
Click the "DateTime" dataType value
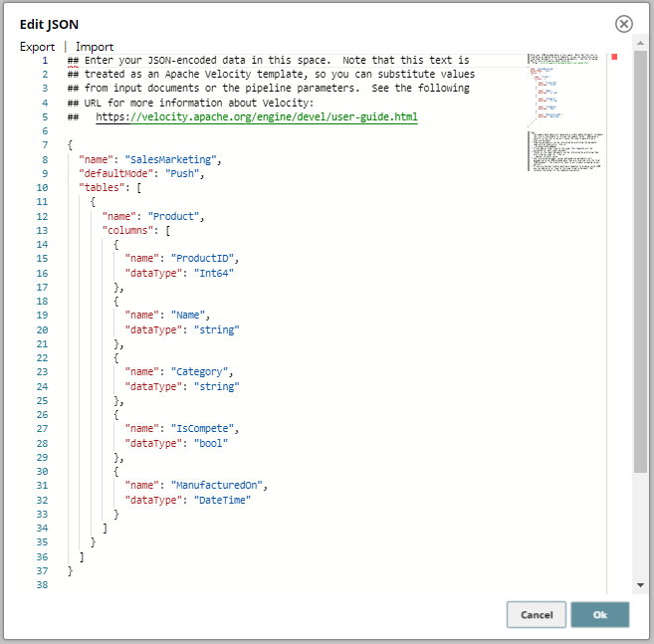click(222, 500)
